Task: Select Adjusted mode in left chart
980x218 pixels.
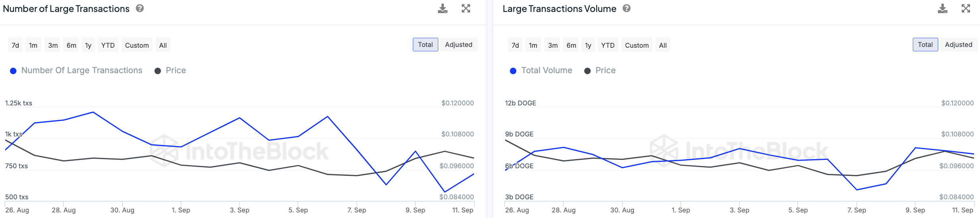Action: pos(458,45)
